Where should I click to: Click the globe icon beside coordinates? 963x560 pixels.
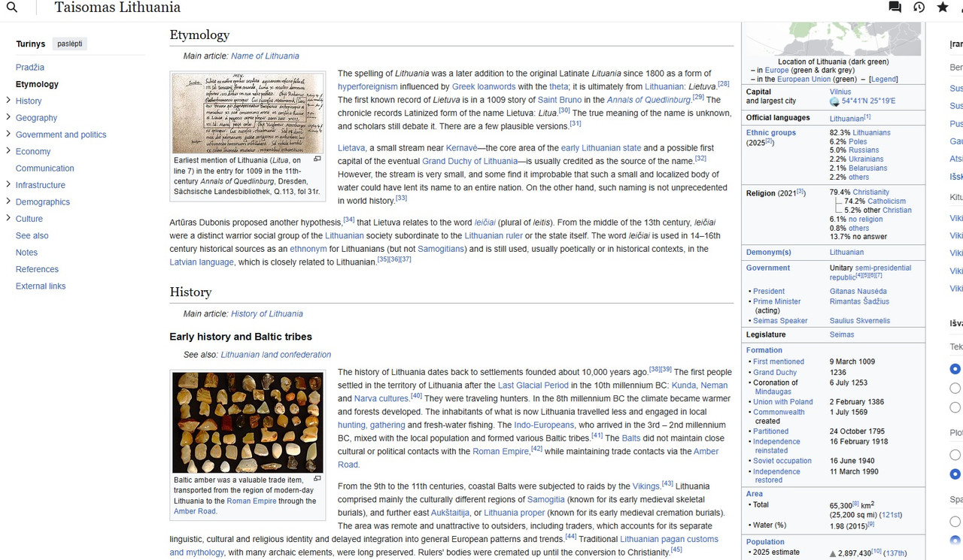click(834, 101)
